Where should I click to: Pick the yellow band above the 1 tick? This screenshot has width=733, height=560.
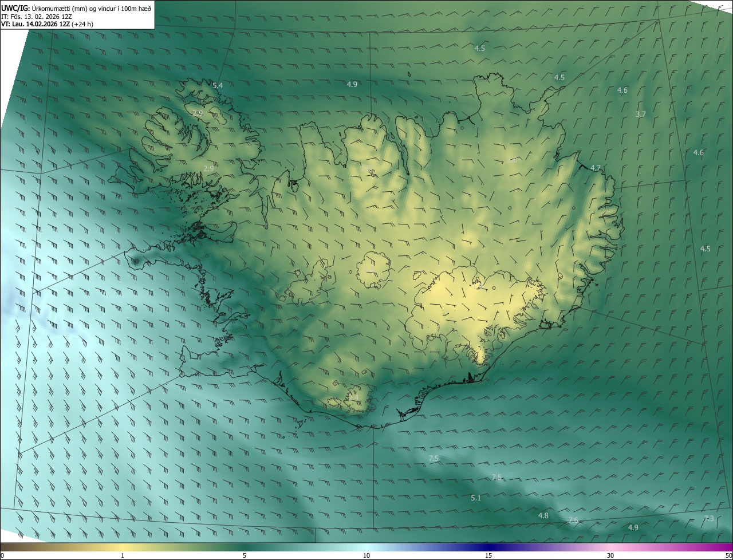(x=123, y=547)
